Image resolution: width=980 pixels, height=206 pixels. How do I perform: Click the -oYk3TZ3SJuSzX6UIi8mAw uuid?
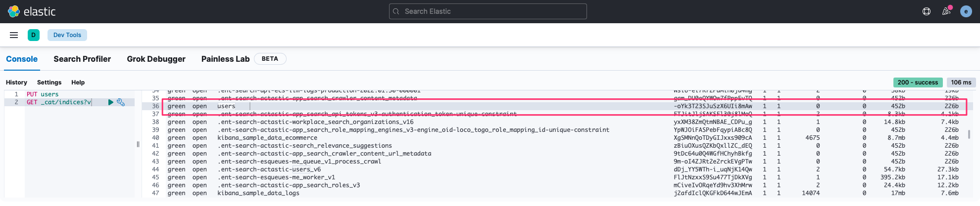pyautogui.click(x=713, y=106)
